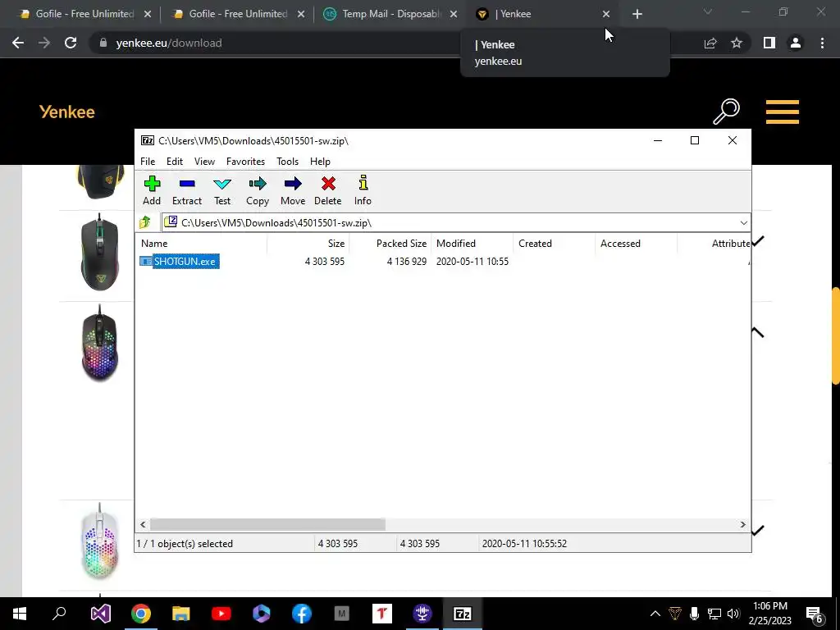Click the Add button in 7-Zip toolbar

pyautogui.click(x=152, y=190)
